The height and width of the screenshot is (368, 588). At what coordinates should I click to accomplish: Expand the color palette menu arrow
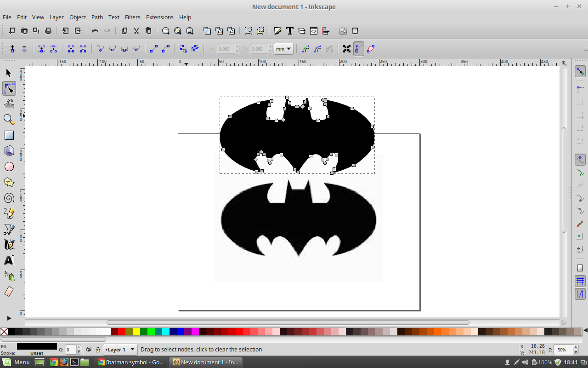tap(585, 331)
